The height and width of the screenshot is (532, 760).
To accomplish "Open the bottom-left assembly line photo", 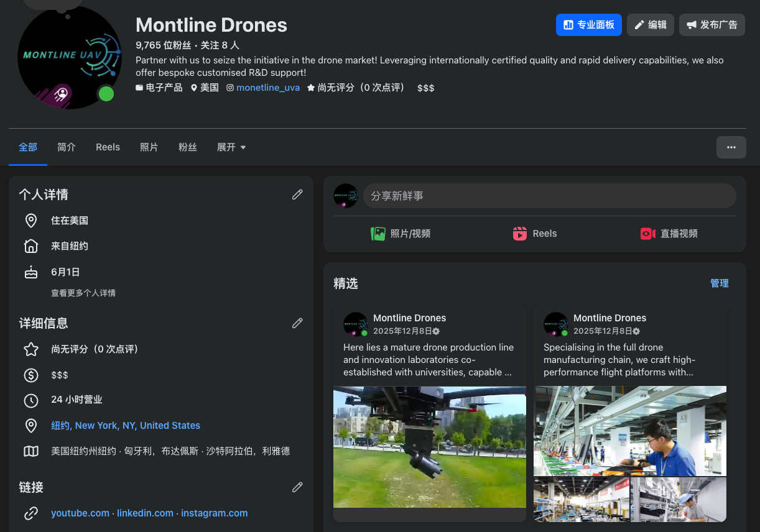I will (x=582, y=499).
